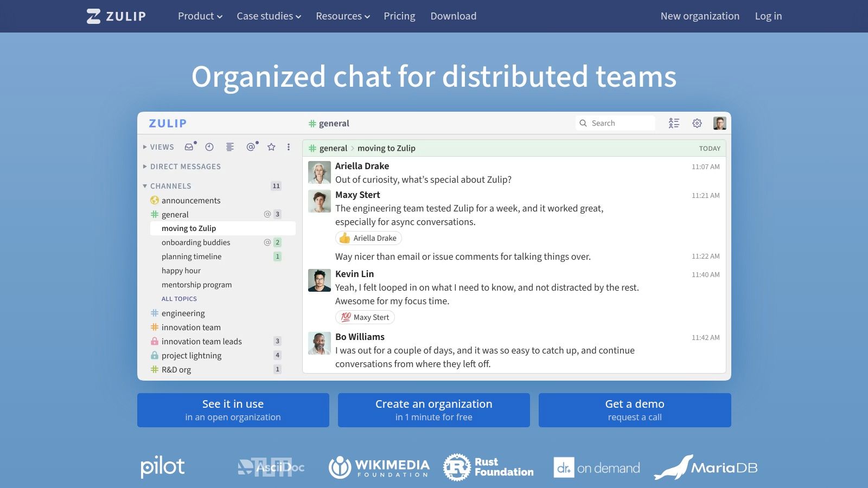The height and width of the screenshot is (488, 868).
Task: Open recent conversations clock icon
Action: click(x=209, y=147)
